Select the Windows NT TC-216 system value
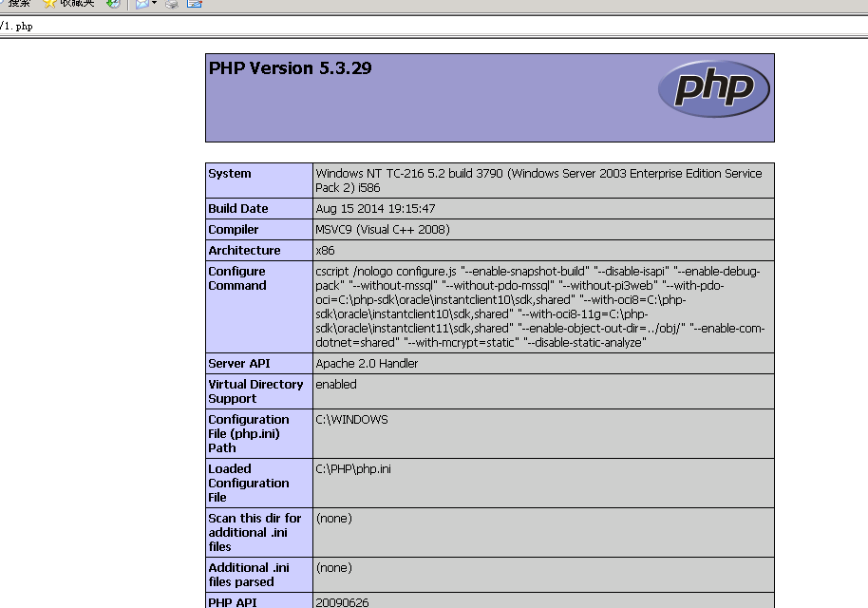 [538, 180]
